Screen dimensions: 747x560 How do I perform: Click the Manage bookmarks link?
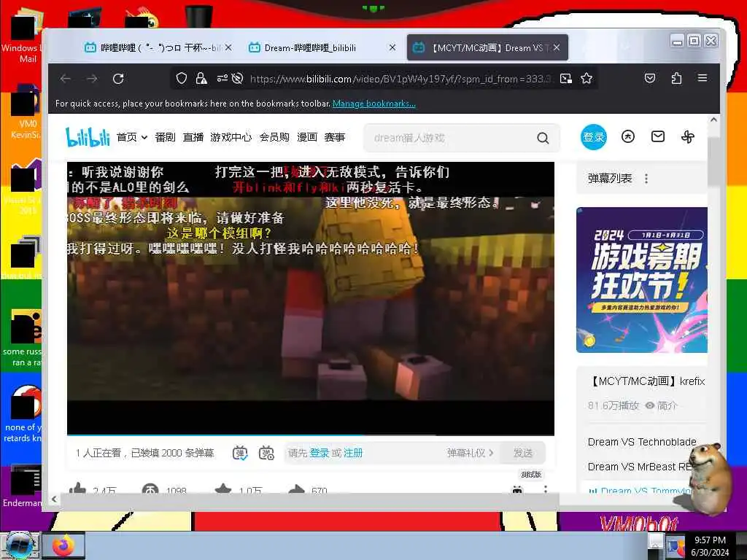point(374,104)
